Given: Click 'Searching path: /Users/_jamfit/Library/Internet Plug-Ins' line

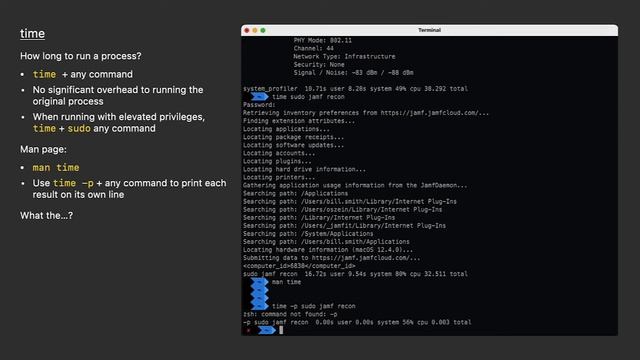Looking at the screenshot, I should tap(344, 225).
